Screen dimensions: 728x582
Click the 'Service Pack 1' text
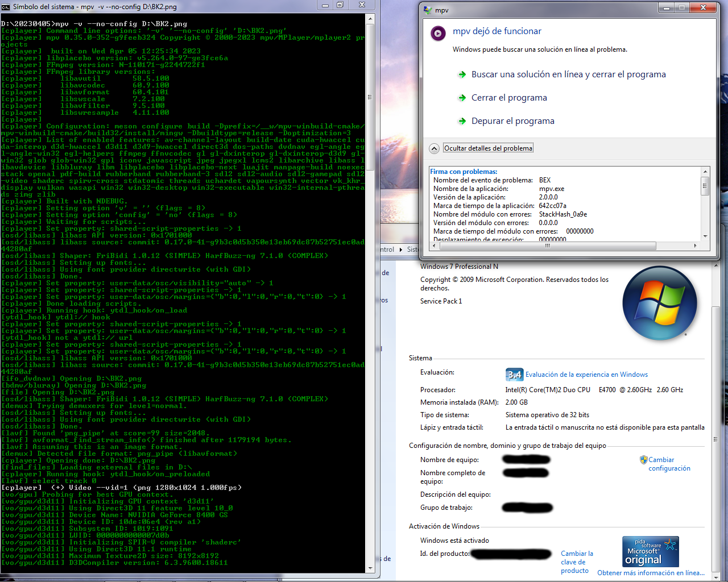441,301
